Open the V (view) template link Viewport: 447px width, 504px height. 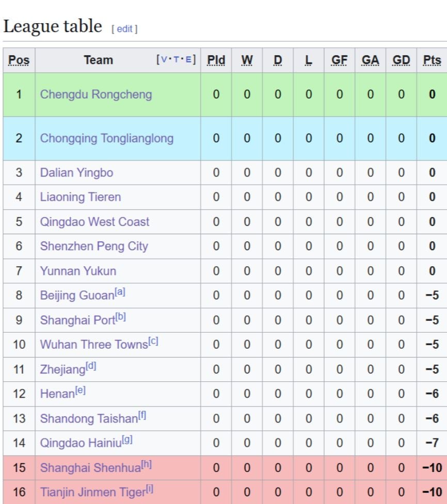(x=164, y=60)
